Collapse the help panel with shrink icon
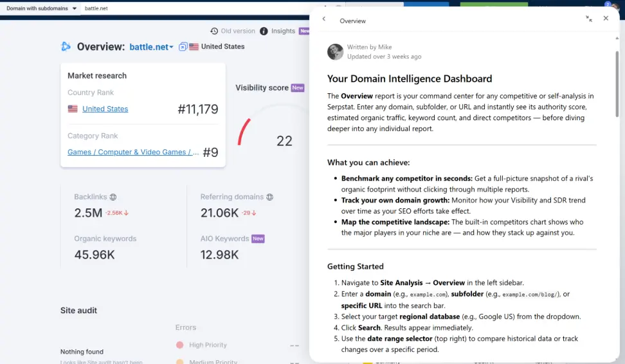The image size is (625, 364). (589, 19)
